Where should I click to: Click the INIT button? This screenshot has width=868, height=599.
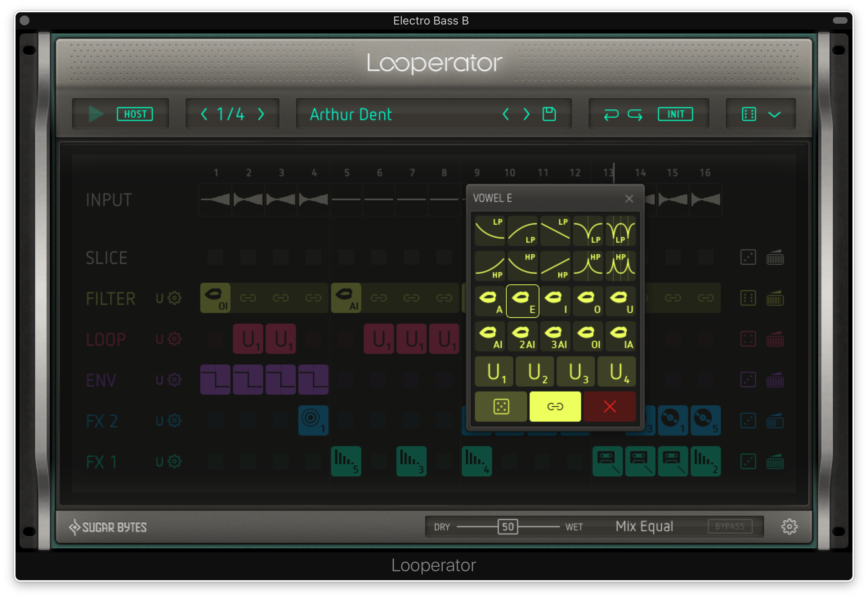675,114
